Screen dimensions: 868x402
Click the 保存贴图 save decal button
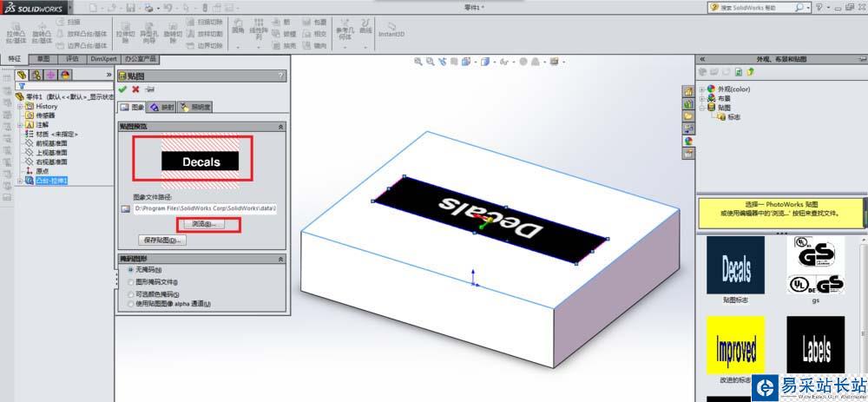coord(162,241)
